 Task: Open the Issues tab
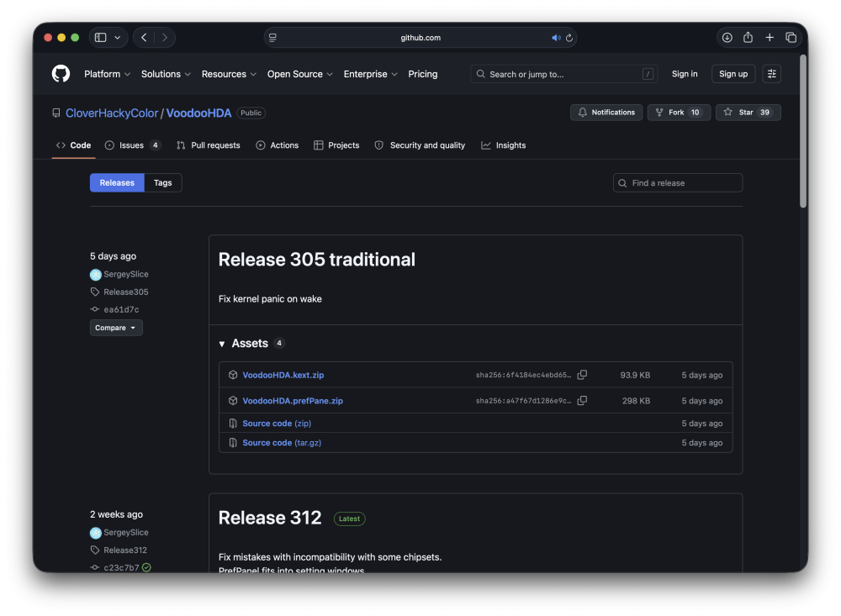coord(133,145)
